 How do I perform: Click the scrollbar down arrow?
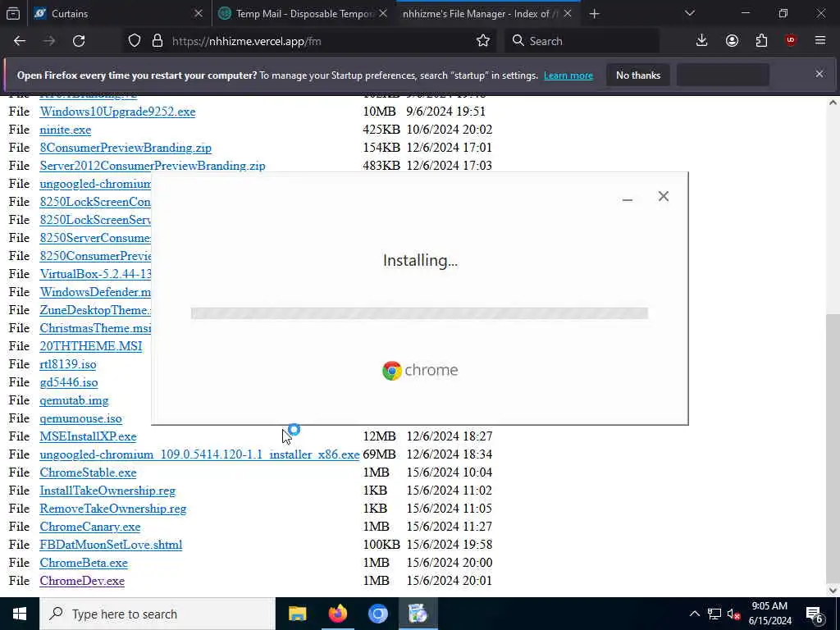pyautogui.click(x=833, y=591)
